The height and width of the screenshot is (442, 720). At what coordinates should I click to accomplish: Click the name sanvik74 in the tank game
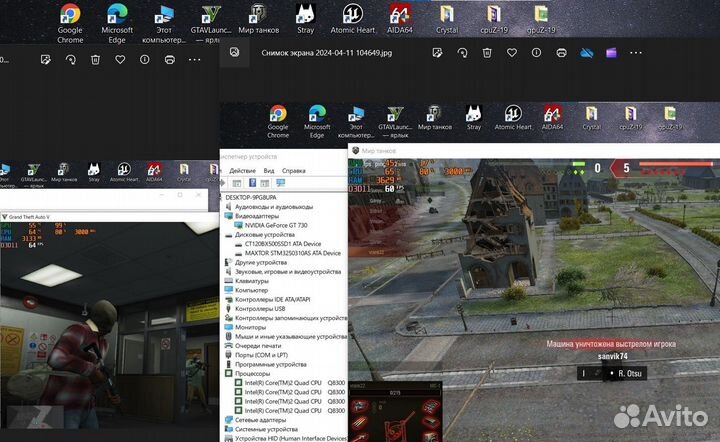tap(613, 356)
